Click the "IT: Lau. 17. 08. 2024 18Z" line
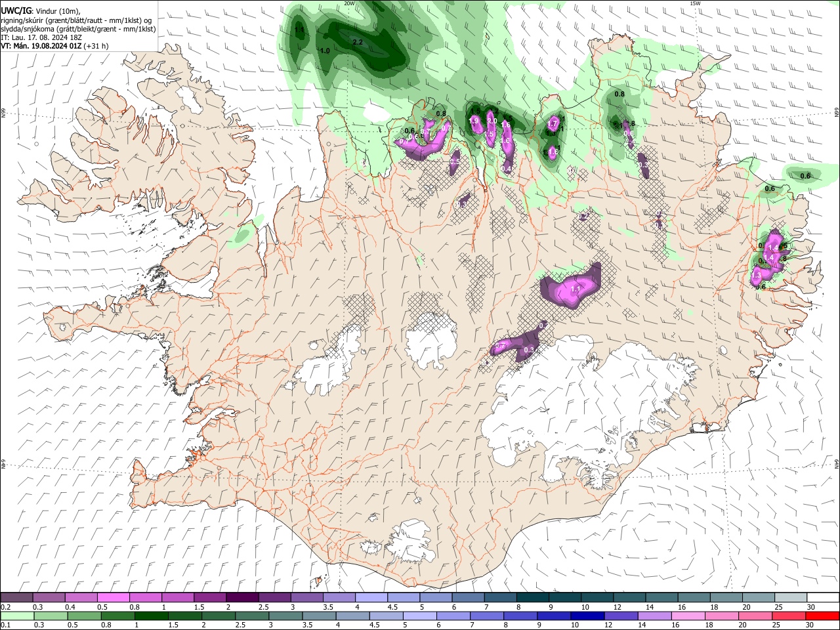Screen dimensions: 840x630 41,37
